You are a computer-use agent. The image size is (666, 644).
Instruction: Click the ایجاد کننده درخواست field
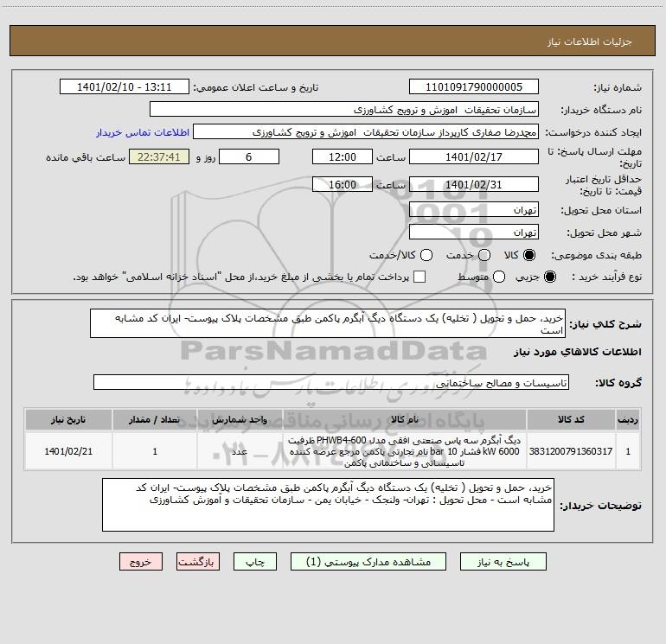click(x=366, y=132)
